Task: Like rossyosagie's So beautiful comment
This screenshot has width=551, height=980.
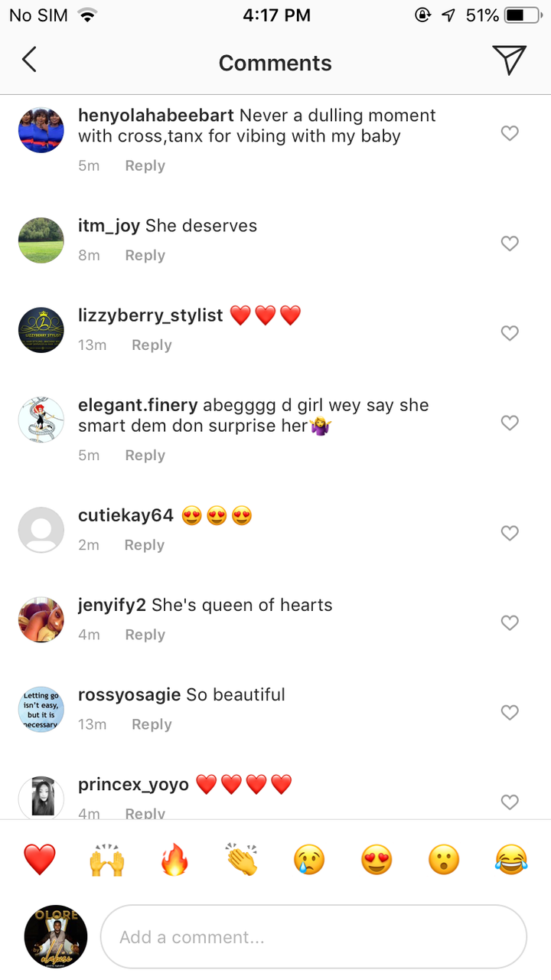Action: [x=510, y=712]
